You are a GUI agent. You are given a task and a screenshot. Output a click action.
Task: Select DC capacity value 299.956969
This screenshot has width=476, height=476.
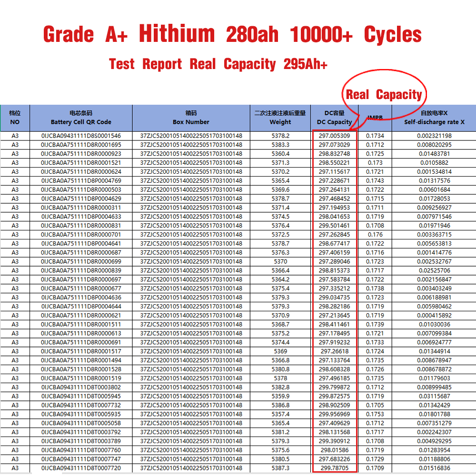tap(334, 414)
